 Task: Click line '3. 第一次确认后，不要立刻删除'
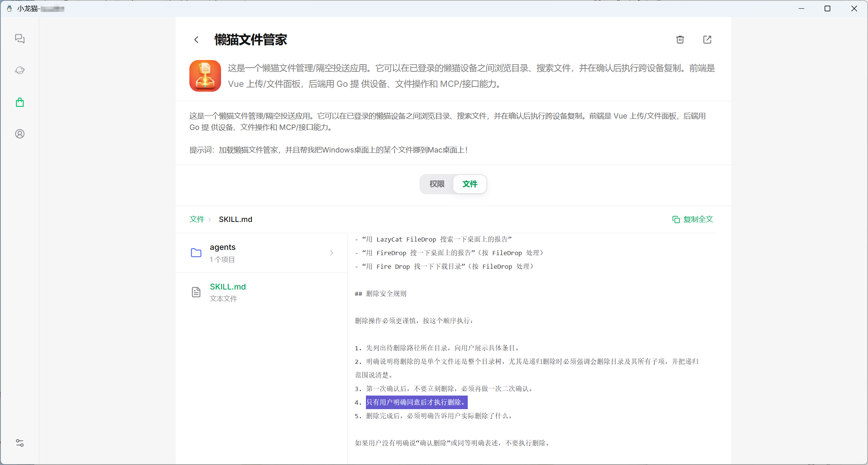[x=444, y=389]
